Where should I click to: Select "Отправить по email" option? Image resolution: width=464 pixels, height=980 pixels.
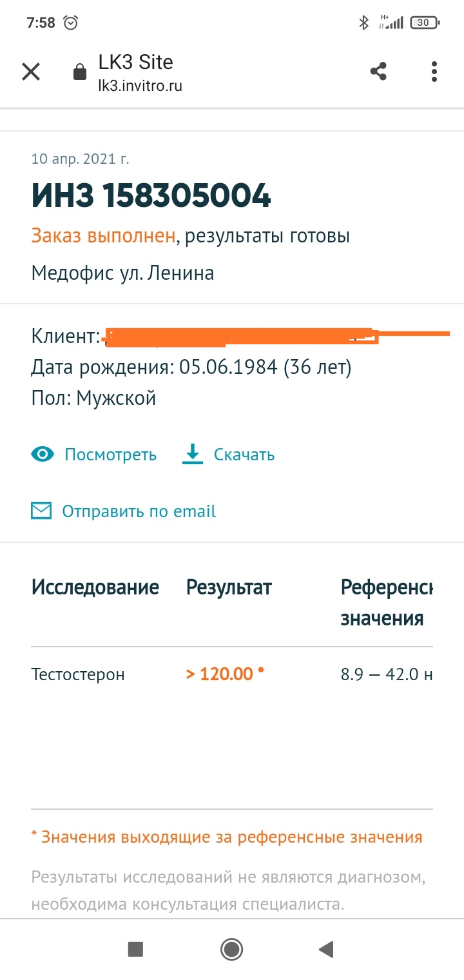pos(139,511)
